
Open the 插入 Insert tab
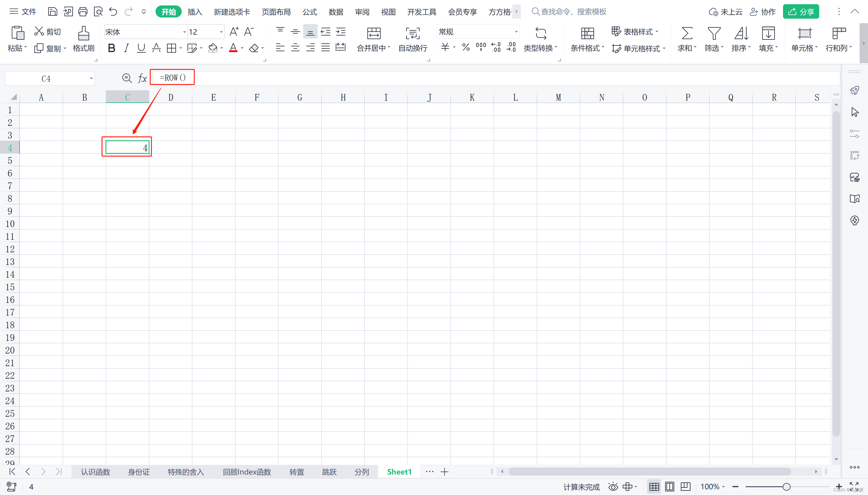[195, 12]
